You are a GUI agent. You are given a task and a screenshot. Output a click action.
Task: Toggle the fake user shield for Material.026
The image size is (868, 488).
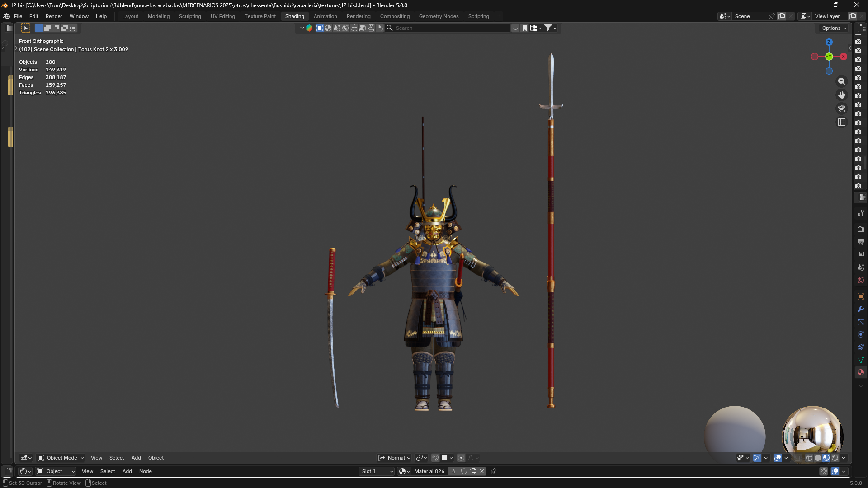coord(464,471)
